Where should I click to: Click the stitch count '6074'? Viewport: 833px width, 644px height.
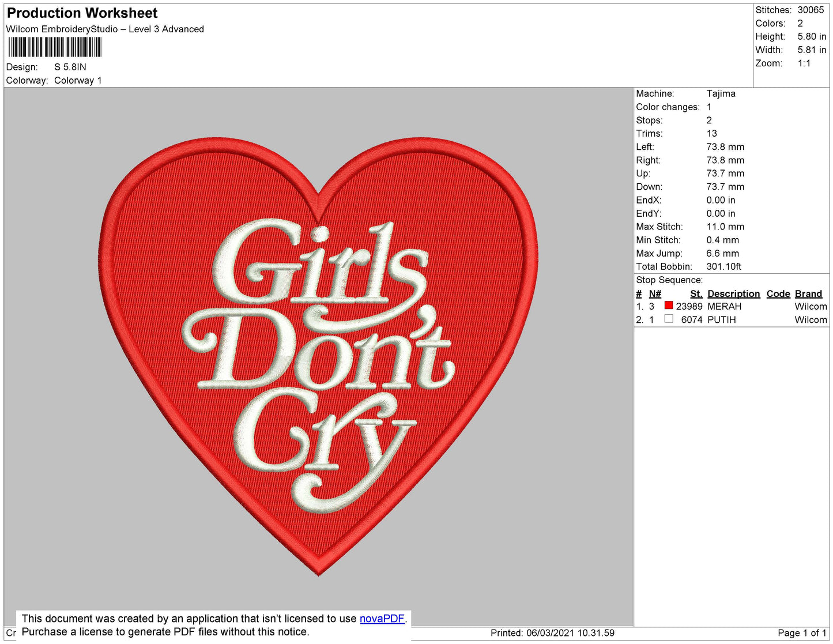[692, 320]
